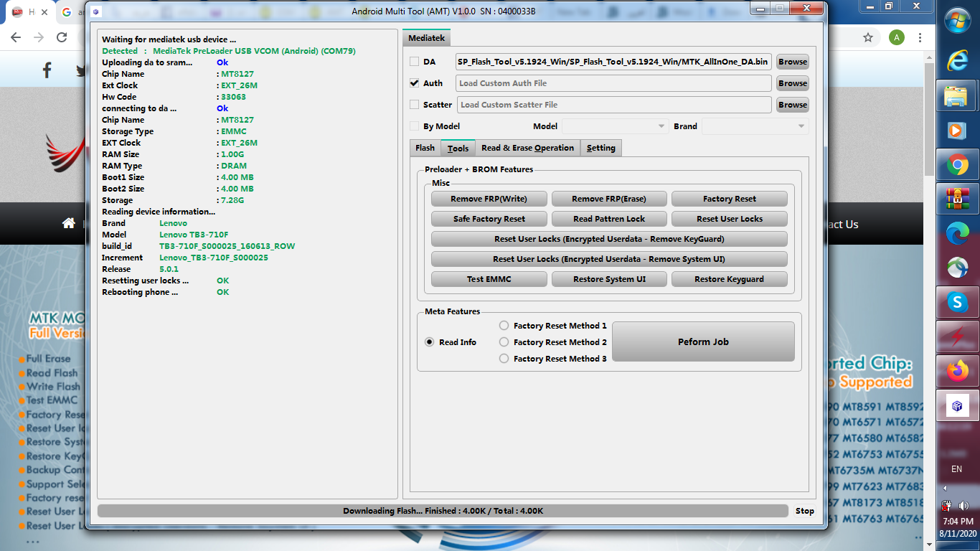This screenshot has width=980, height=551.
Task: Enable the DA checkbox
Action: [414, 62]
